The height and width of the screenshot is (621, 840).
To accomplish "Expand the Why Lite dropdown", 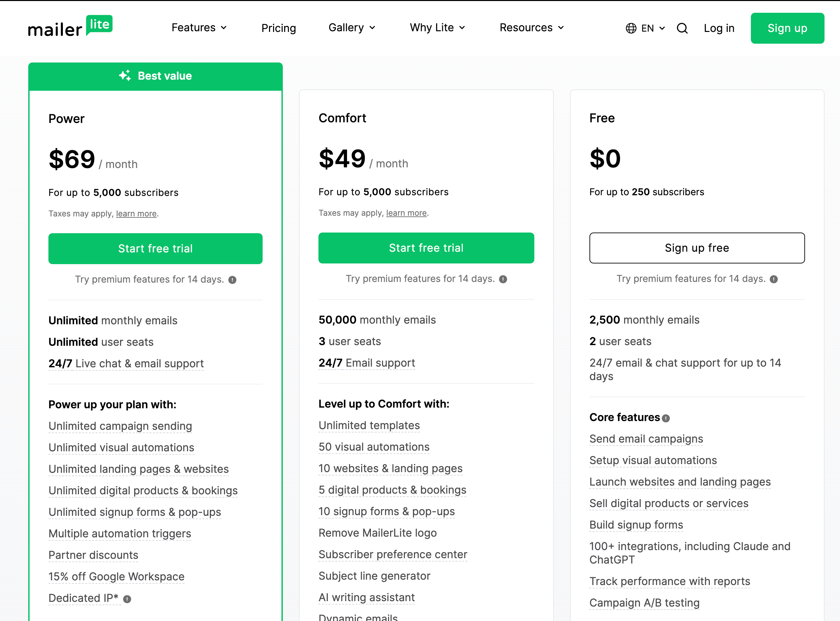I will pyautogui.click(x=437, y=28).
